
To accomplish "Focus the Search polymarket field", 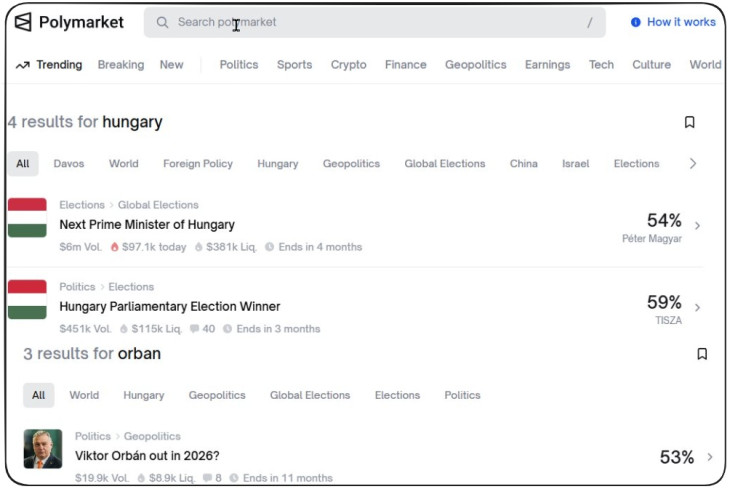I will pyautogui.click(x=380, y=22).
